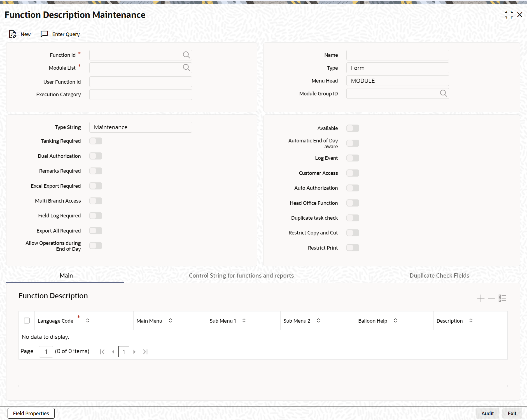Image resolution: width=527 pixels, height=420 pixels.
Task: Sort the Main Menu column
Action: [170, 321]
